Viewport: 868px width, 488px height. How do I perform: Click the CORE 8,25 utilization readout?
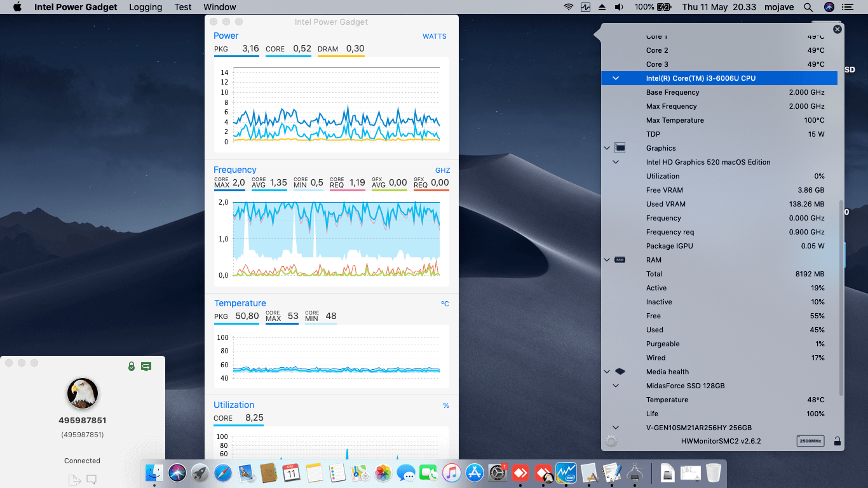(x=238, y=418)
